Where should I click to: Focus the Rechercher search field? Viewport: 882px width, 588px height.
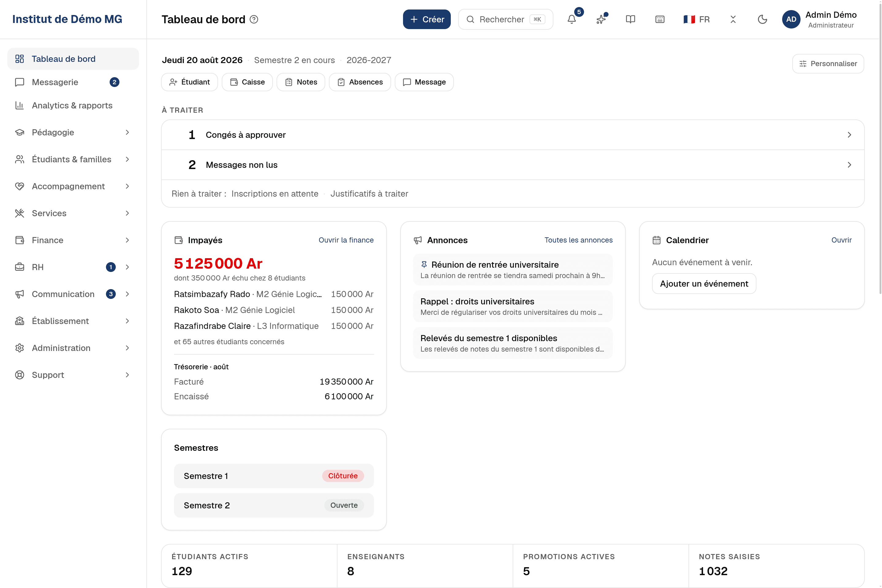tap(506, 19)
